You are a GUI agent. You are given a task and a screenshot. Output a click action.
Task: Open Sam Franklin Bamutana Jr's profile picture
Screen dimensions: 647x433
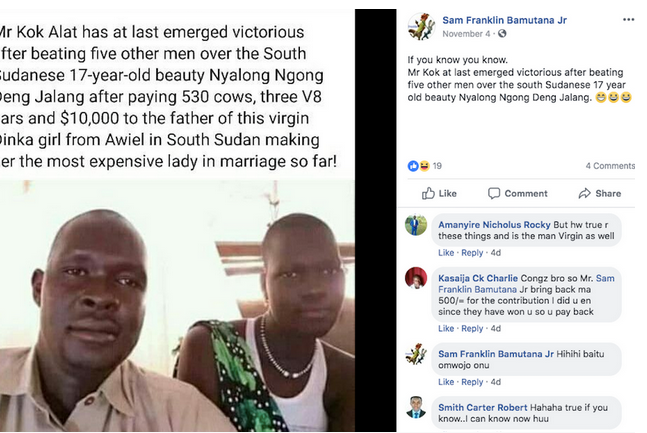point(421,26)
